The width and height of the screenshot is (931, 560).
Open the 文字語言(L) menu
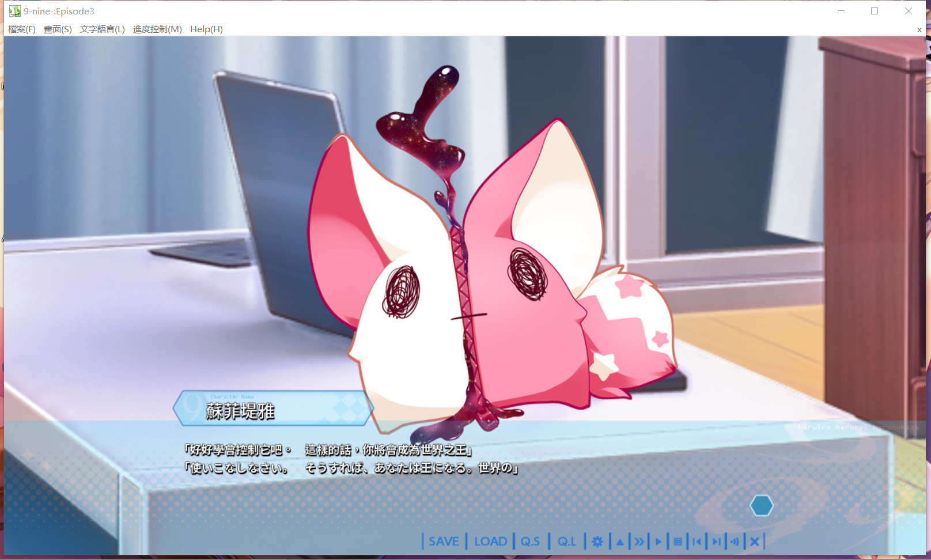[103, 29]
